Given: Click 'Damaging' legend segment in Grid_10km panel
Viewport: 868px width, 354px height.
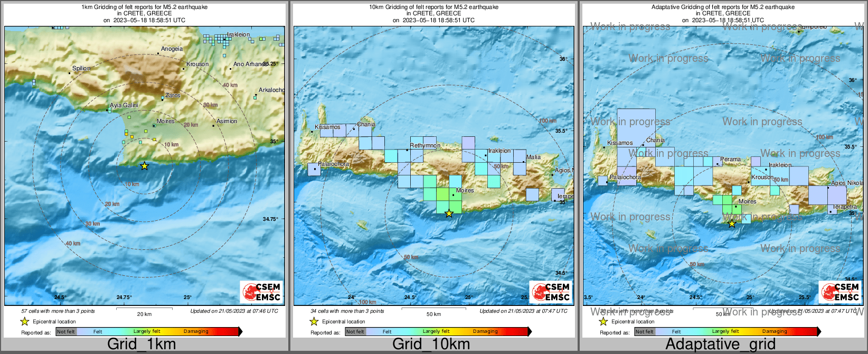Looking at the screenshot, I should click(485, 332).
